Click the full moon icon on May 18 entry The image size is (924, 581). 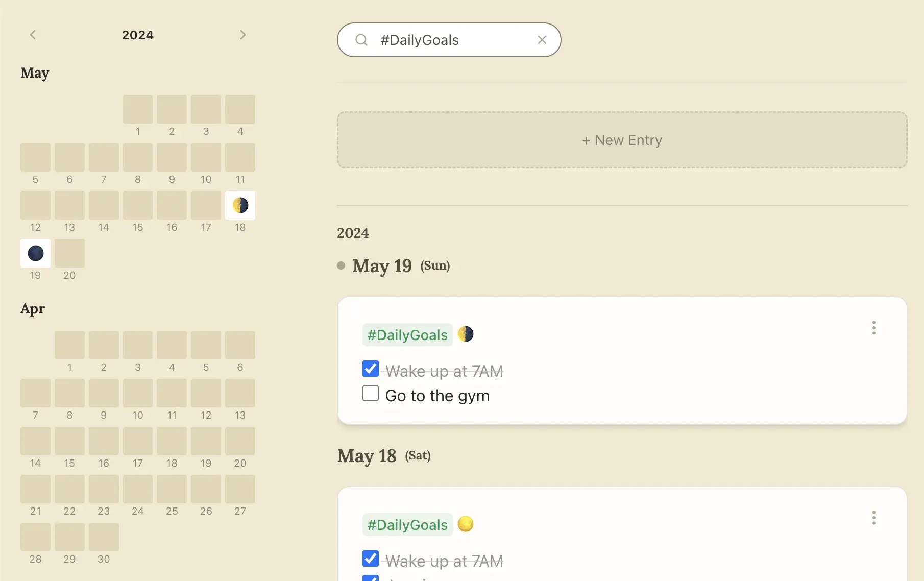(x=466, y=524)
